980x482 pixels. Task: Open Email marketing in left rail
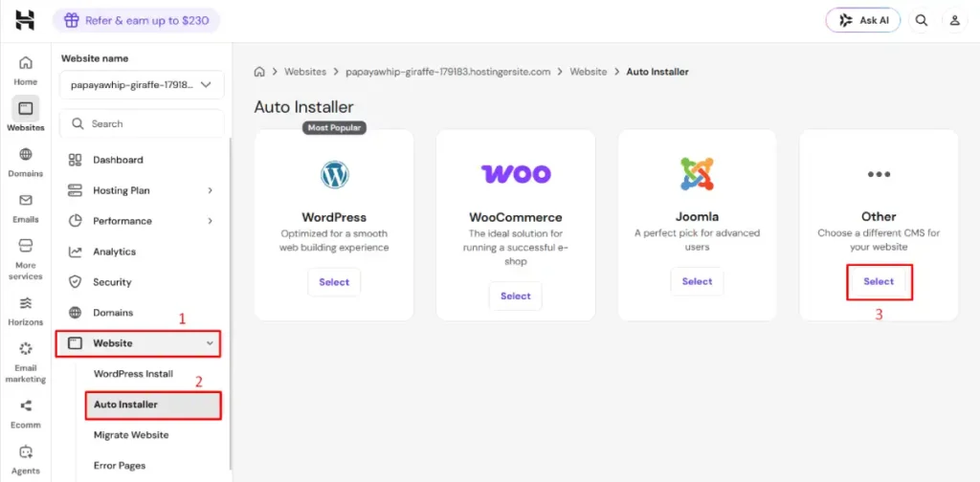[26, 361]
